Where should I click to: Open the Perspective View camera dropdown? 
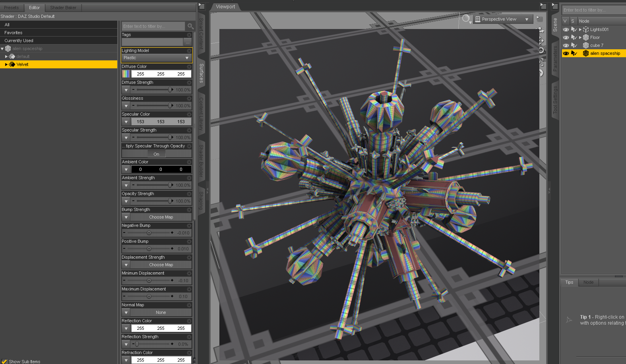pos(503,19)
